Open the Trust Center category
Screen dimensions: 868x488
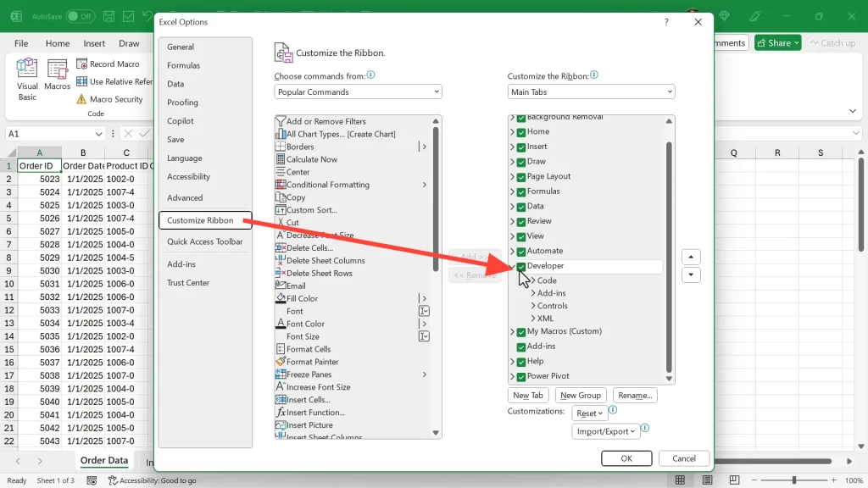click(x=188, y=283)
